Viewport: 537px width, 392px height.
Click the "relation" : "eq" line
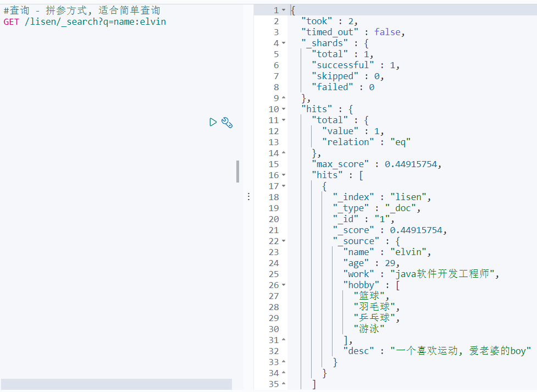coord(367,142)
